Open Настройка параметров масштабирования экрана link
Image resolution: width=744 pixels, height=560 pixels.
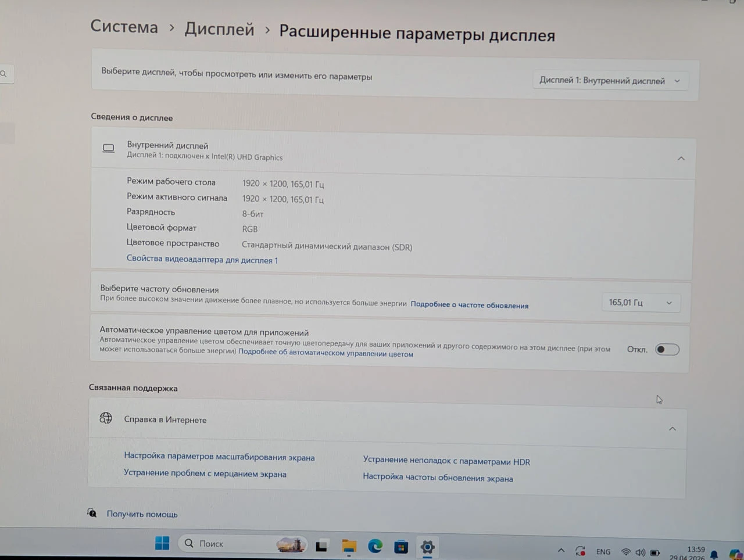coord(219,457)
